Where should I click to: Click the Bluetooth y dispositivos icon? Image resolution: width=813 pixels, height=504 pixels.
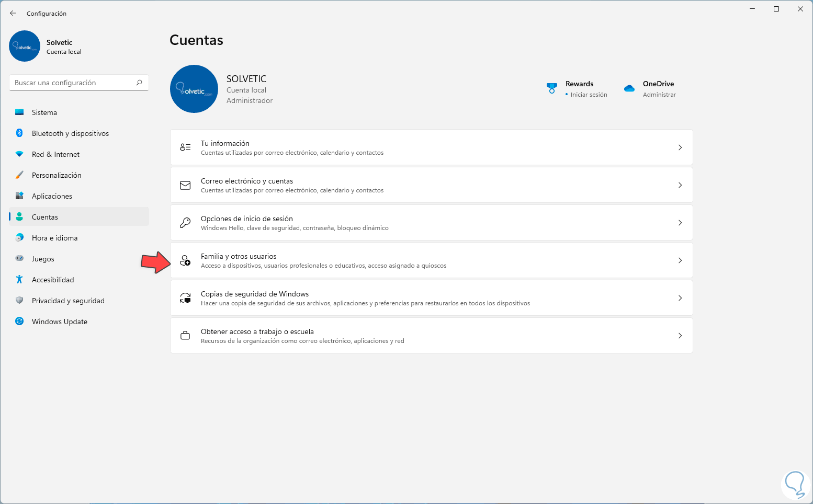click(19, 133)
